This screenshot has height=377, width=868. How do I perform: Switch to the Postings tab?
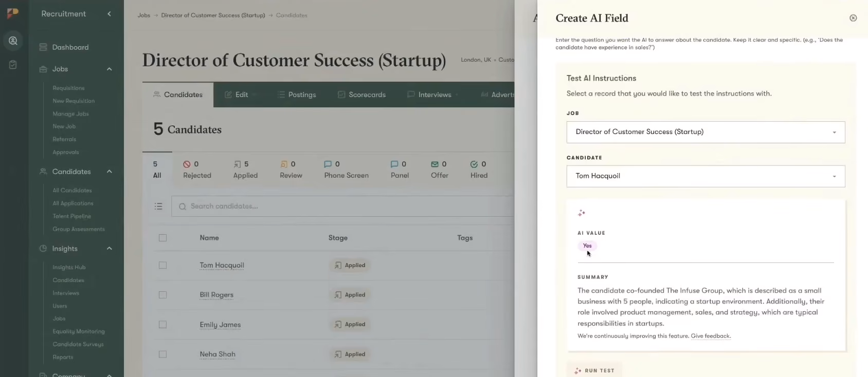[x=297, y=95]
